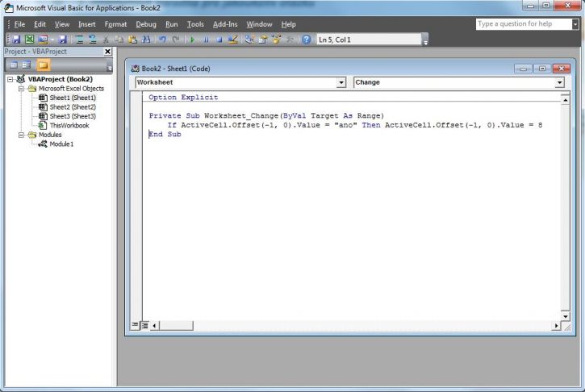
Task: Open the Help menu
Action: point(288,24)
